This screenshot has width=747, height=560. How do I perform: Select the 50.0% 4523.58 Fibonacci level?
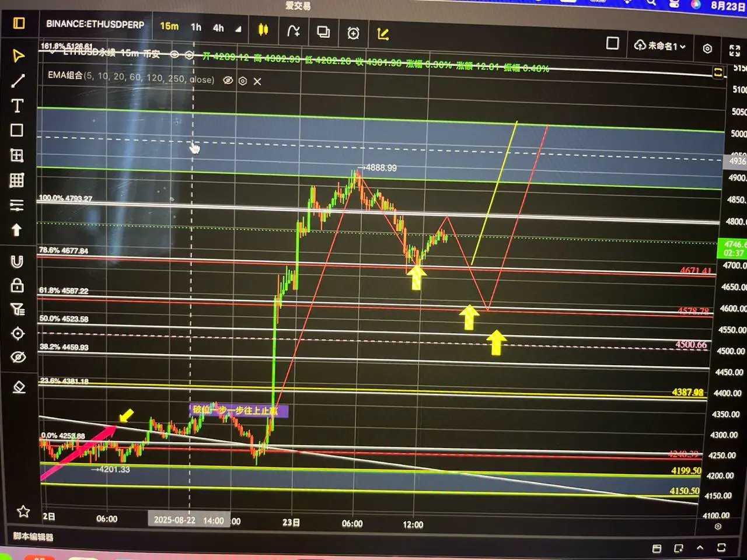pyautogui.click(x=64, y=319)
